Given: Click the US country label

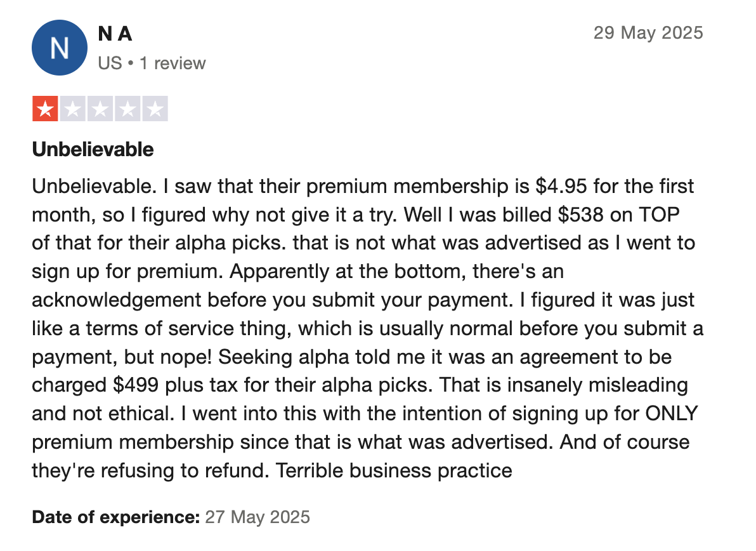Looking at the screenshot, I should [x=110, y=63].
